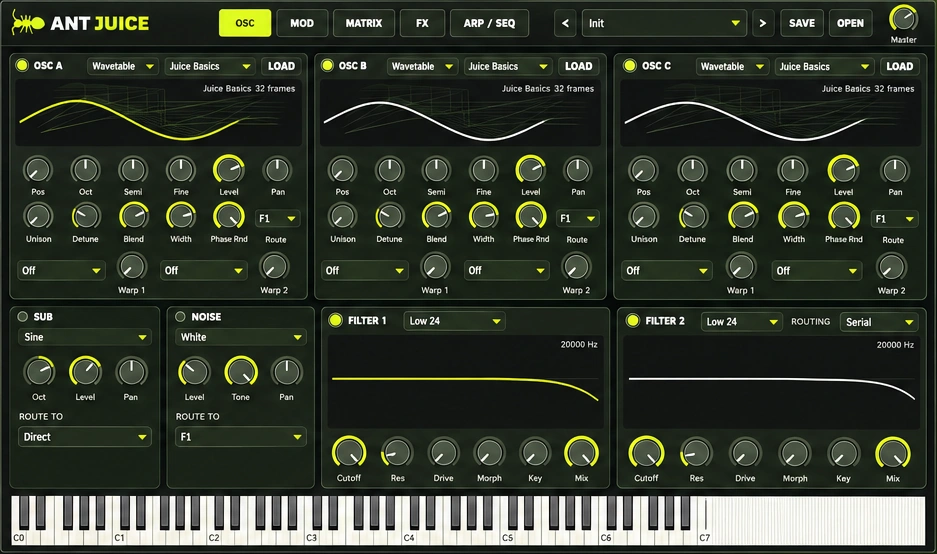Open OSC C F1 route dropdown
937x554 pixels.
coord(894,219)
